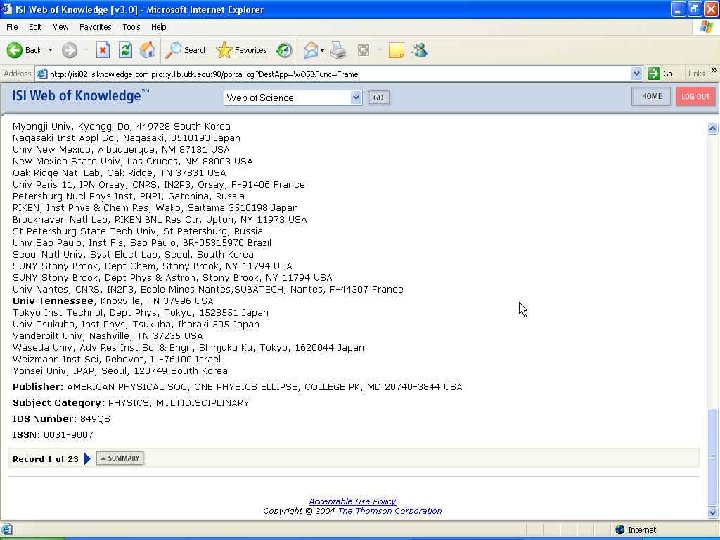Click the Weizmann Inst Sci address line
This screenshot has height=540, width=720.
[117, 359]
